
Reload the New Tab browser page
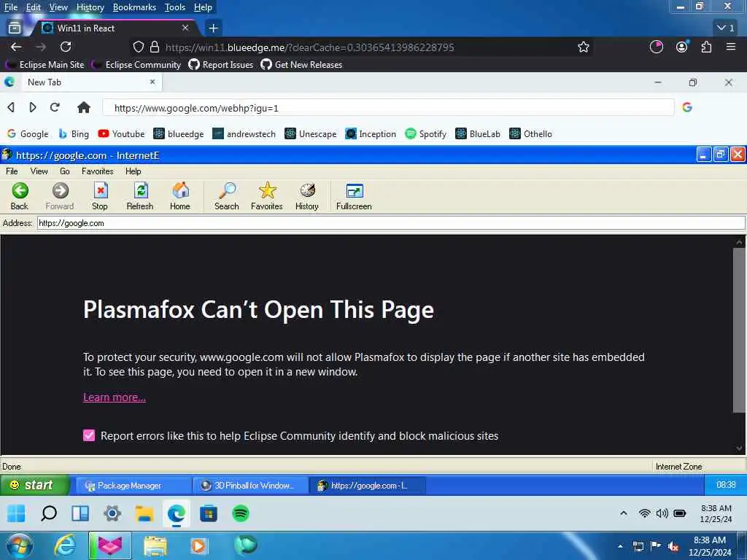[55, 107]
